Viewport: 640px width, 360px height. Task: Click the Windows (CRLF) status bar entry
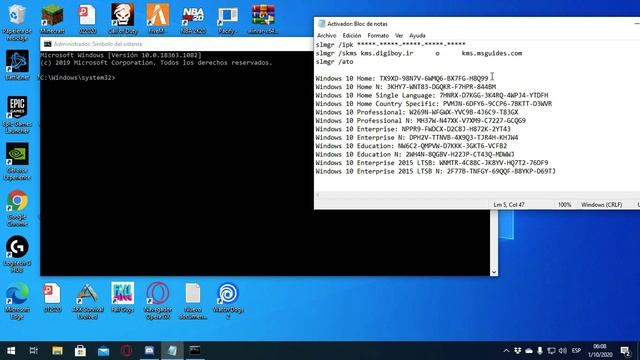602,204
